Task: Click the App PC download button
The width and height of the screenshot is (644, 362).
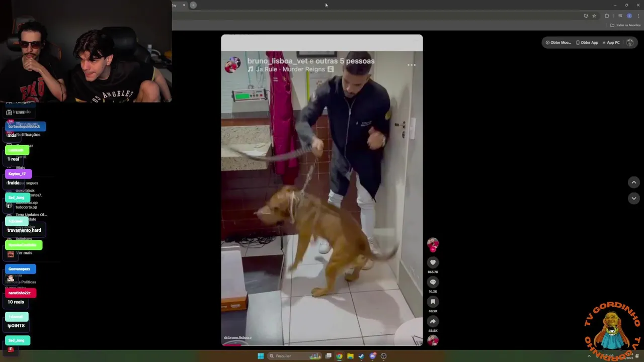Action: coord(611,42)
